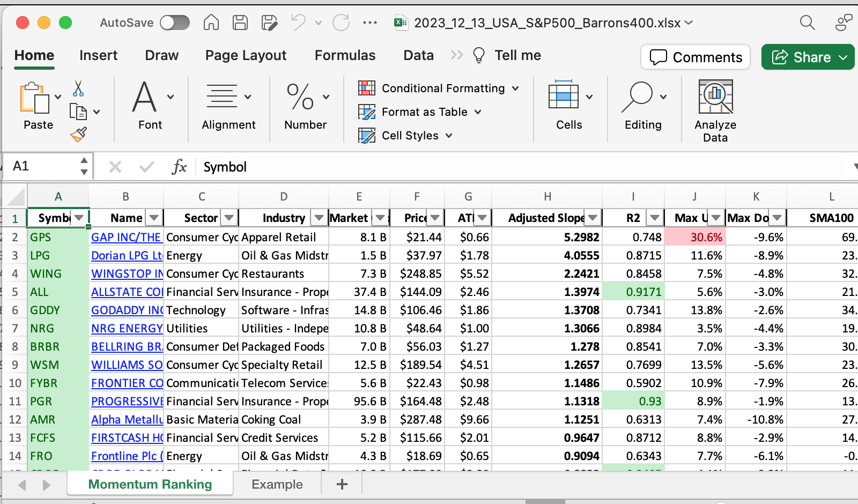Open the R2 column filter dropdown

pos(654,218)
